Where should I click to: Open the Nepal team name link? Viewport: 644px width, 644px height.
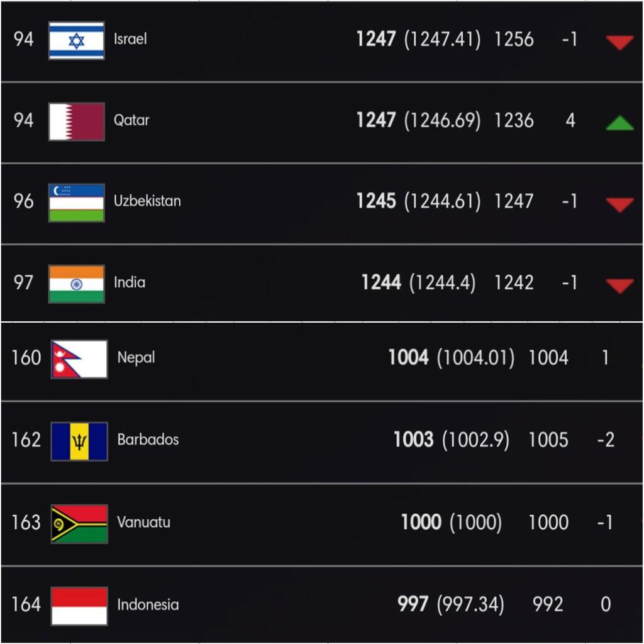click(136, 358)
